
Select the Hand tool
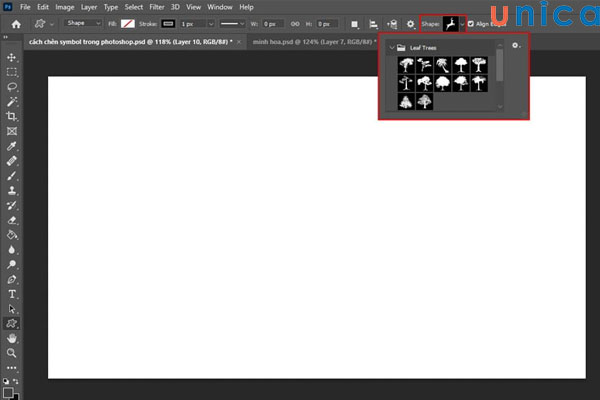tap(12, 338)
